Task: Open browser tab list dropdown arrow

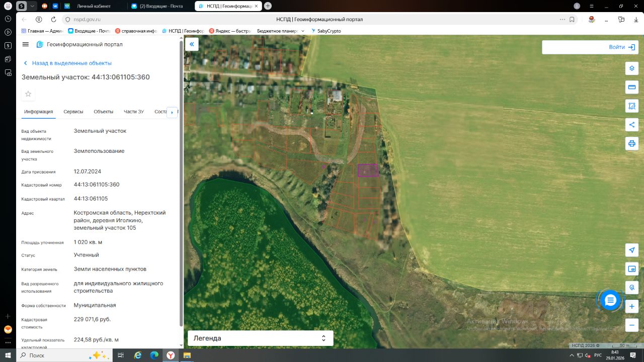Action: click(33, 6)
